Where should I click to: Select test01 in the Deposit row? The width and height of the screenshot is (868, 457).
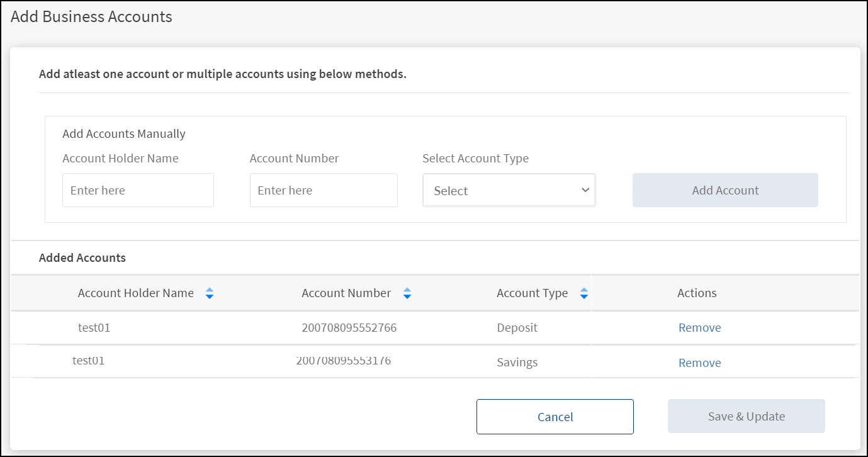point(94,328)
